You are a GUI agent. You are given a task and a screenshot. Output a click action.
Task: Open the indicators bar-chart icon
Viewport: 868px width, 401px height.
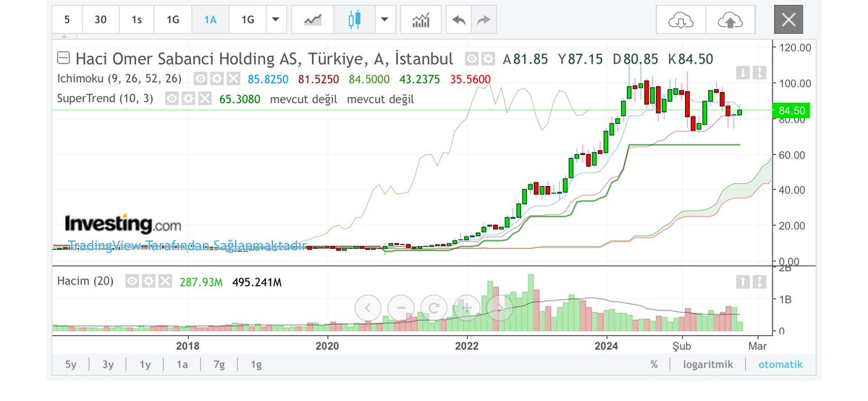(x=421, y=20)
